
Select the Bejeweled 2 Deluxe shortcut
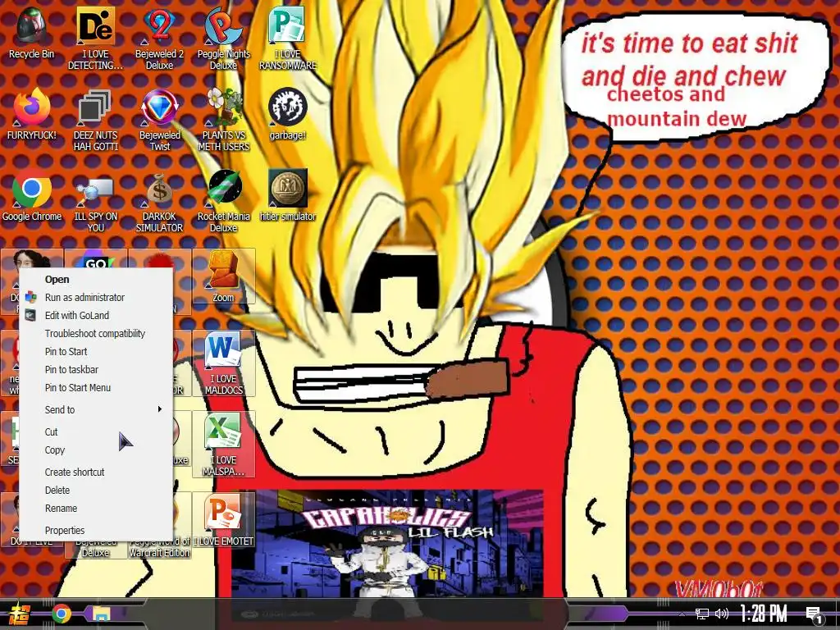click(x=159, y=39)
